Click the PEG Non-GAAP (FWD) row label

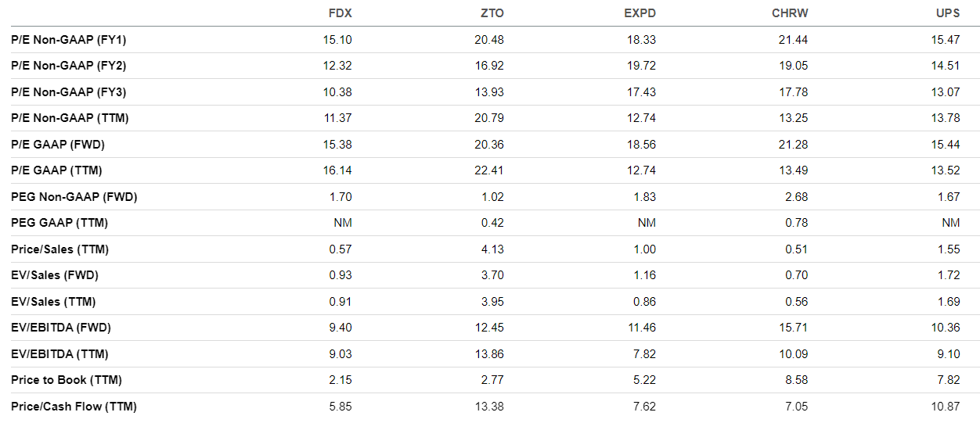pyautogui.click(x=74, y=197)
